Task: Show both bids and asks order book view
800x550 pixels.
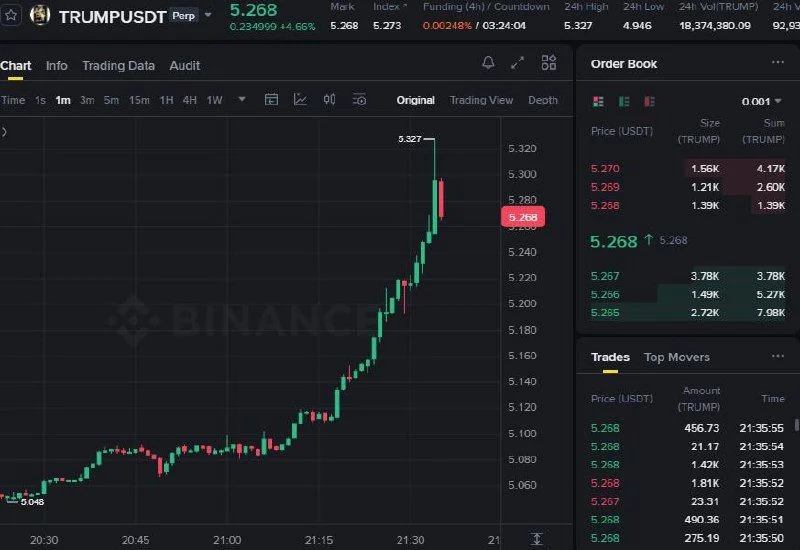Action: point(598,102)
